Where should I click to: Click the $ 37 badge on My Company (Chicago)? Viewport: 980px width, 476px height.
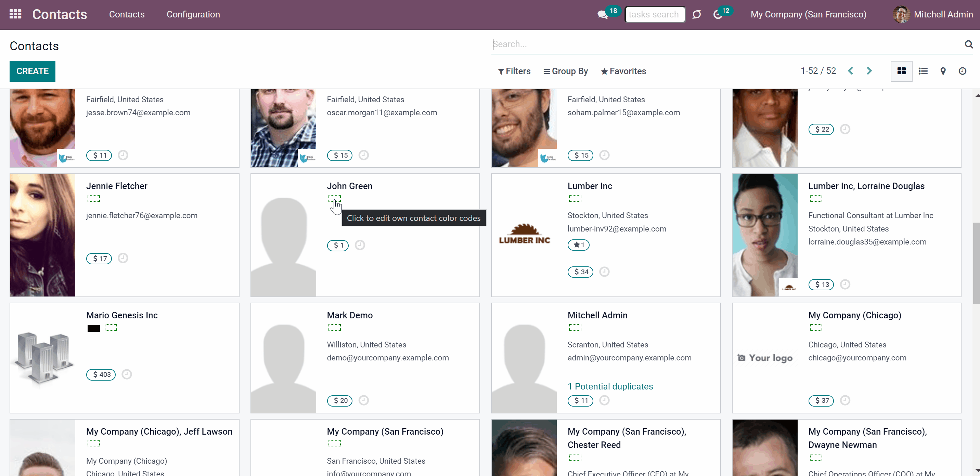(821, 400)
